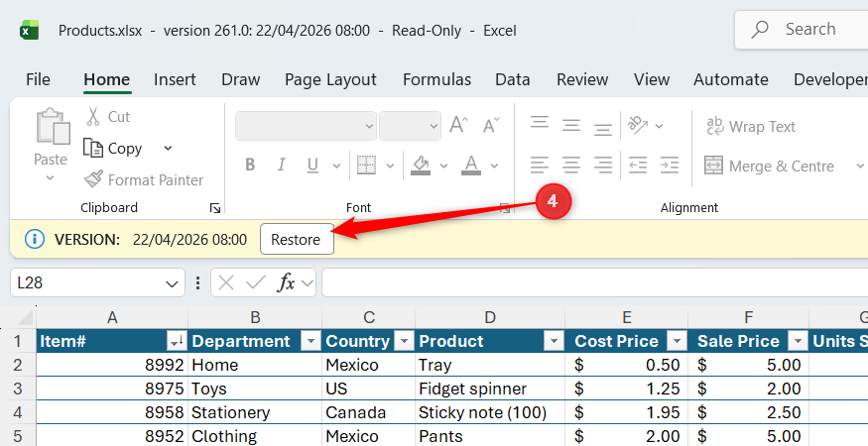The image size is (868, 446).
Task: Click the Excel app icon in title bar
Action: pyautogui.click(x=30, y=30)
